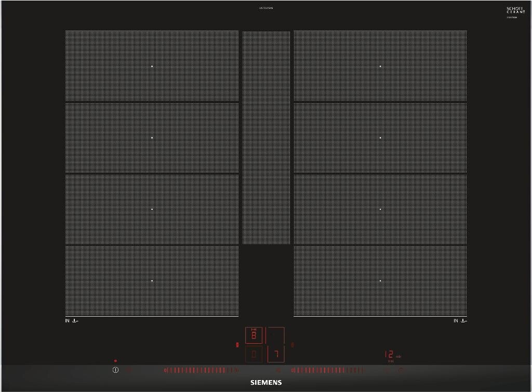Image resolution: width=532 pixels, height=392 pixels.
Task: Adjust the right power level slider
Action: click(328, 370)
